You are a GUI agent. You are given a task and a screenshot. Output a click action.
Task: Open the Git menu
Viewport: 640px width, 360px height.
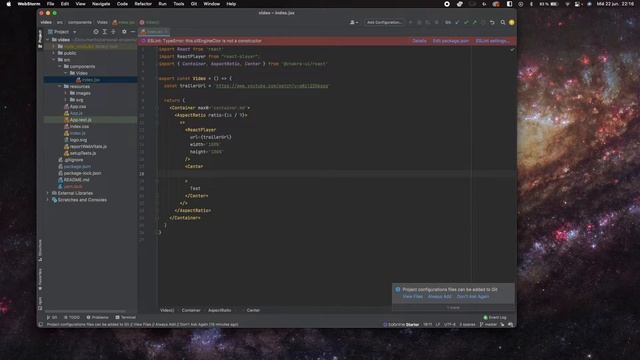point(194,4)
